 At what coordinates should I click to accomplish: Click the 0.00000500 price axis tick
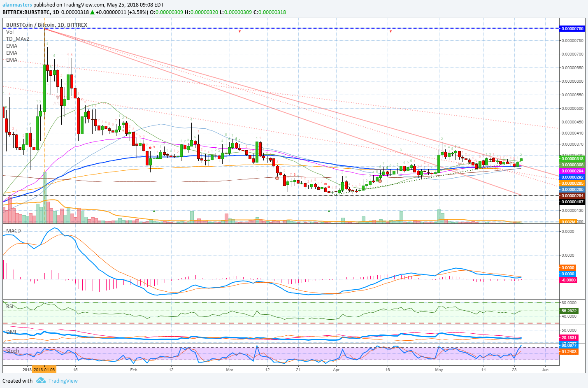pyautogui.click(x=572, y=109)
